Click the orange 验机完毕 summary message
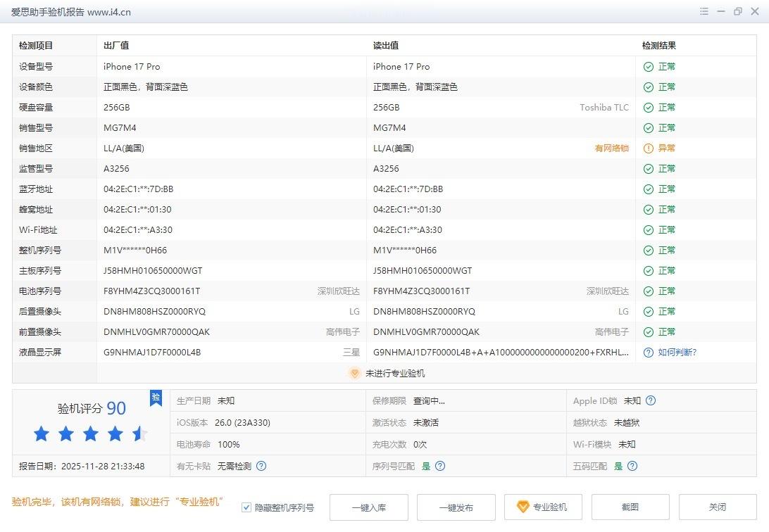The width and height of the screenshot is (769, 532). tap(118, 502)
